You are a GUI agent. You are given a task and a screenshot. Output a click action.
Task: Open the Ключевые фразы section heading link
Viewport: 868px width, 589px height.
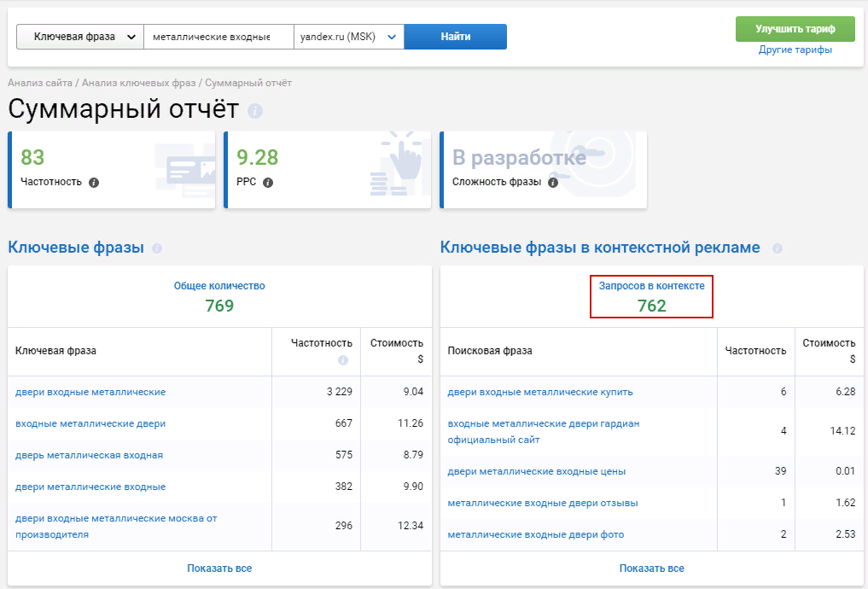click(76, 248)
